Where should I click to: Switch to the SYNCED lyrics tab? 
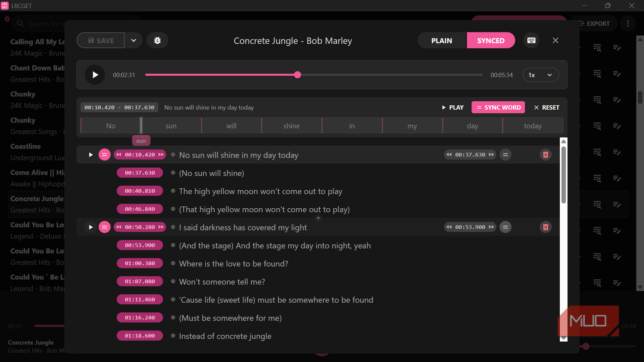pos(491,41)
